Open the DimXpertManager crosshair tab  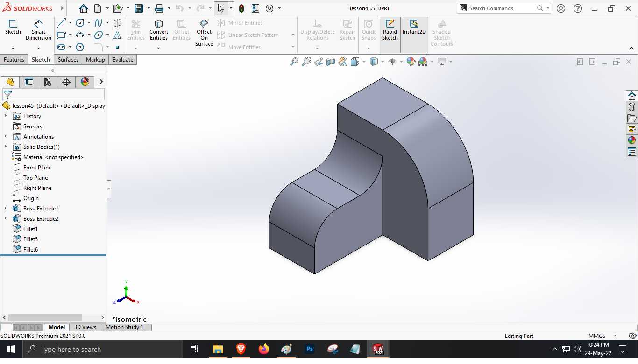(66, 82)
